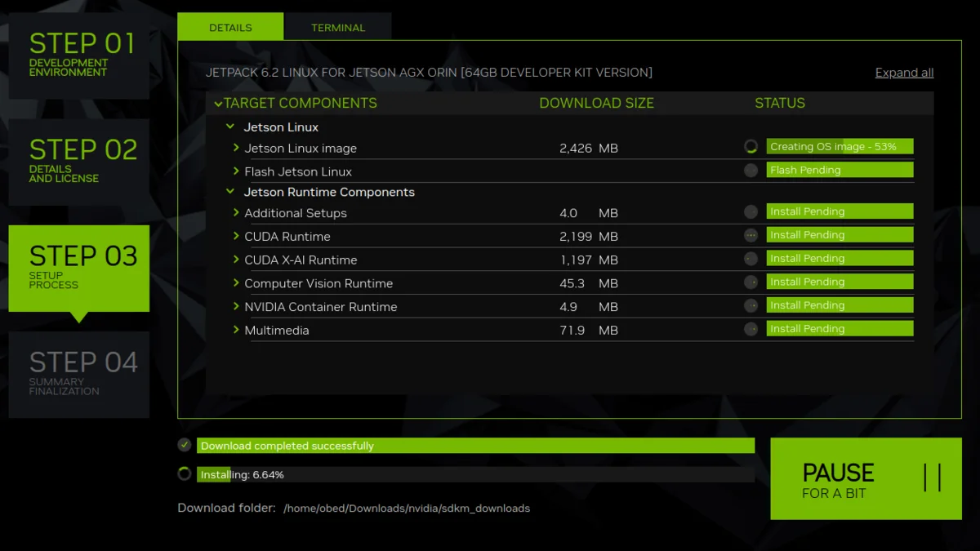Click the status circle for Flash Jetson Linux
Screen dimensions: 980x551
coord(751,171)
